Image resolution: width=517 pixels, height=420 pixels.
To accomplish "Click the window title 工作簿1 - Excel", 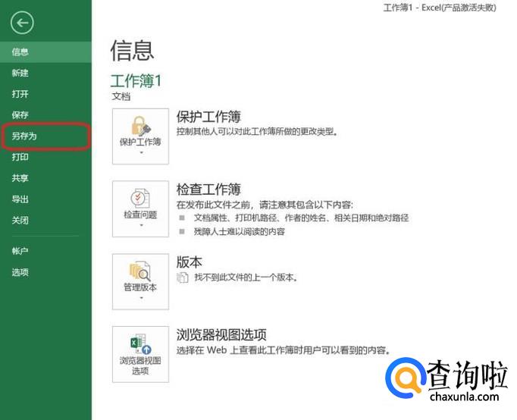I will pyautogui.click(x=440, y=8).
